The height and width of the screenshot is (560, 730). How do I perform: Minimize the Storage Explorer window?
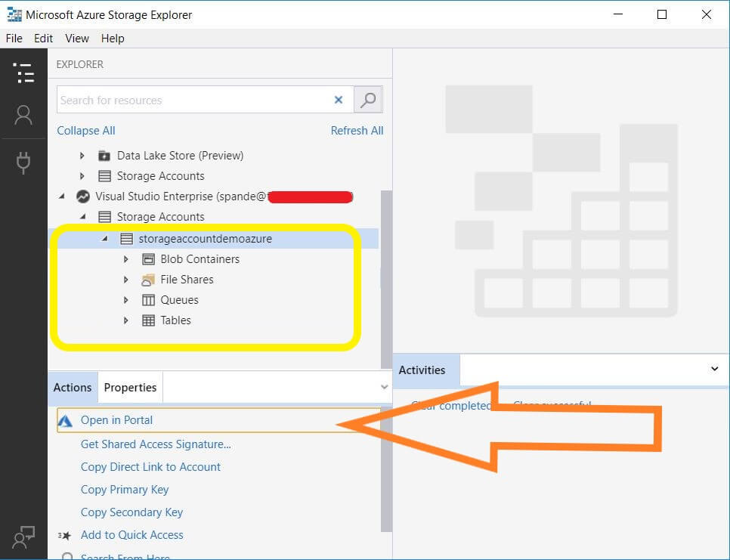coord(618,14)
